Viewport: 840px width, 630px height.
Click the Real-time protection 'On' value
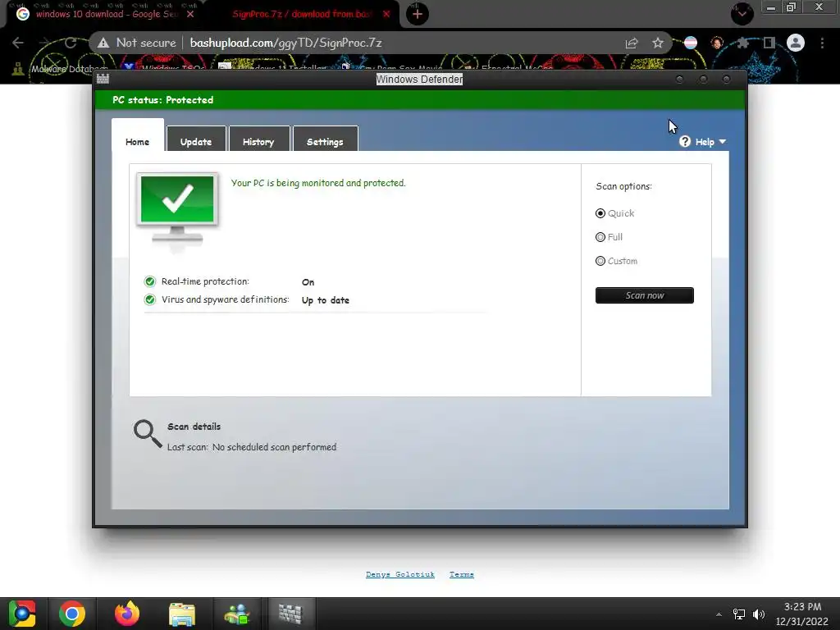[x=308, y=282]
